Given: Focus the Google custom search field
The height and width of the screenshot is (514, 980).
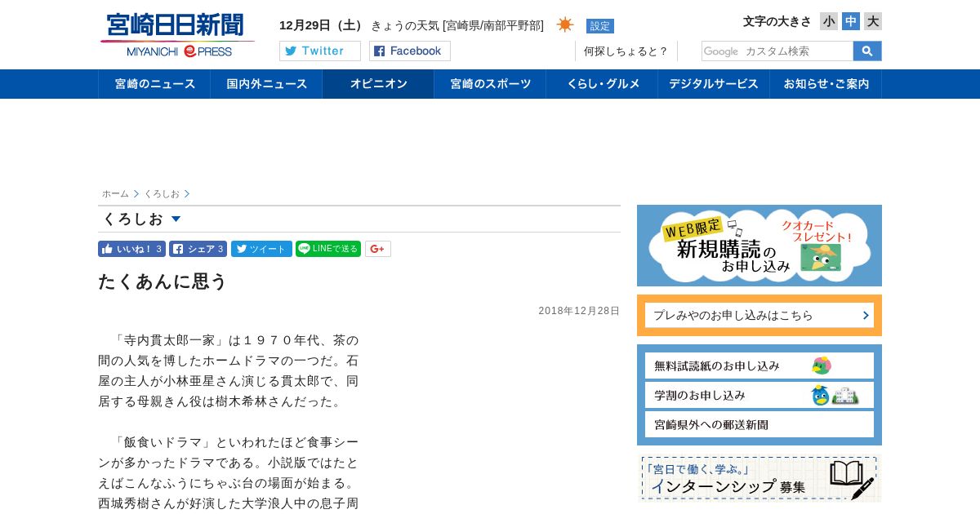Looking at the screenshot, I should [777, 51].
